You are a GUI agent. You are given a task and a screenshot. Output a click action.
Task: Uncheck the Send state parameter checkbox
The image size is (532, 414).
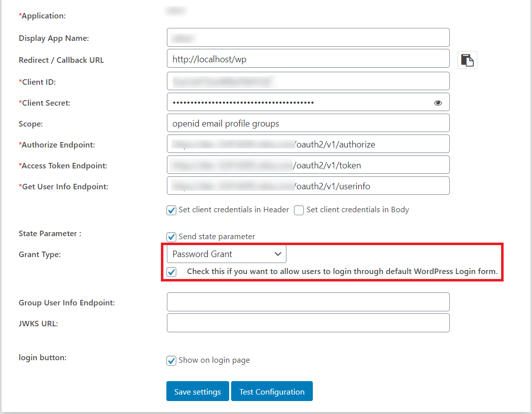coord(171,237)
